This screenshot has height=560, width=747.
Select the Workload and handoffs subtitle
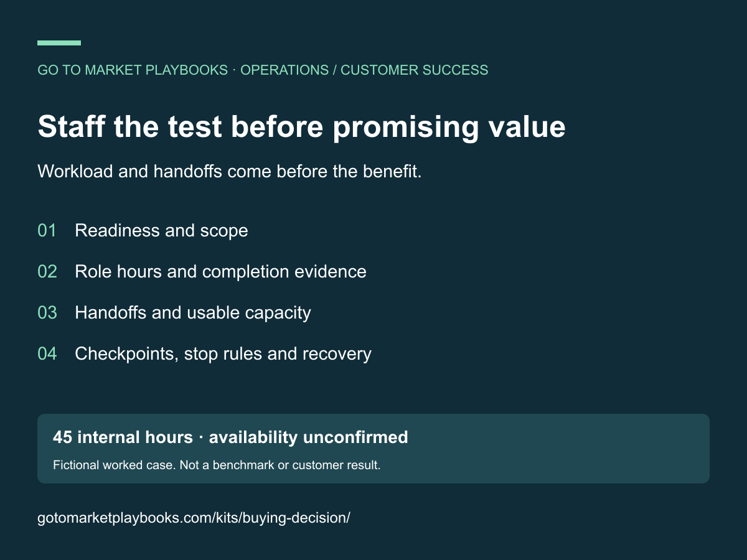tap(230, 172)
